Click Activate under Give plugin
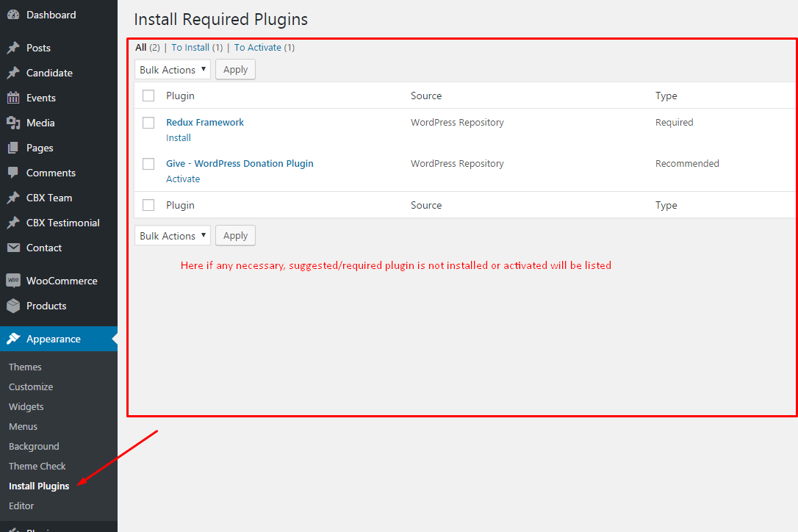 coord(183,179)
